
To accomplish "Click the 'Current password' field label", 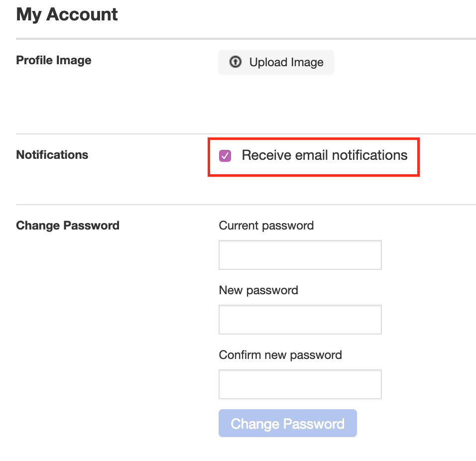I will coord(266,226).
